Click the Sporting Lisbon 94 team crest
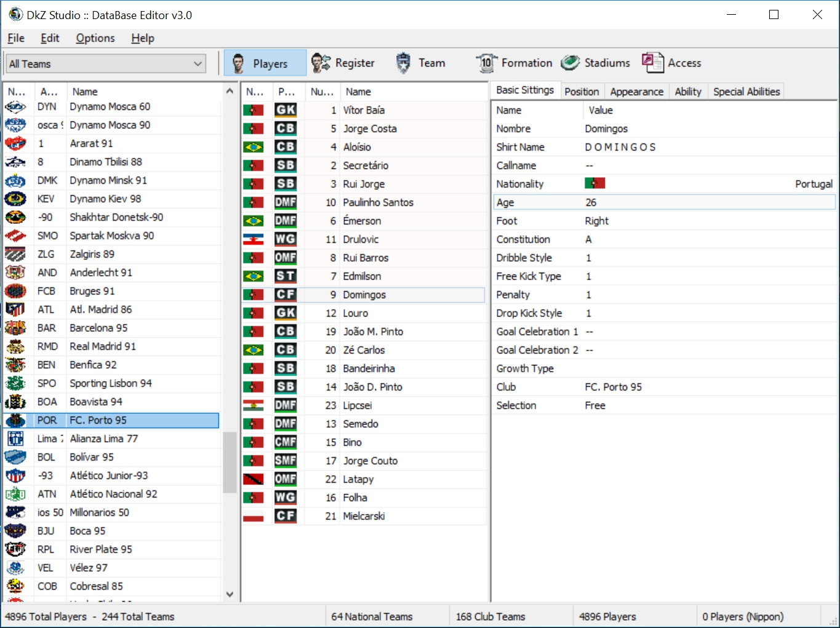840x628 pixels. click(15, 383)
